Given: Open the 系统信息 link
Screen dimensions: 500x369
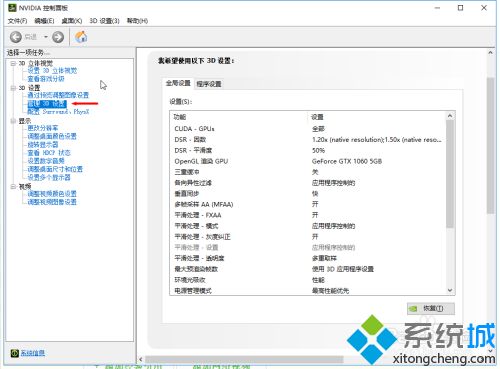Looking at the screenshot, I should coord(33,353).
